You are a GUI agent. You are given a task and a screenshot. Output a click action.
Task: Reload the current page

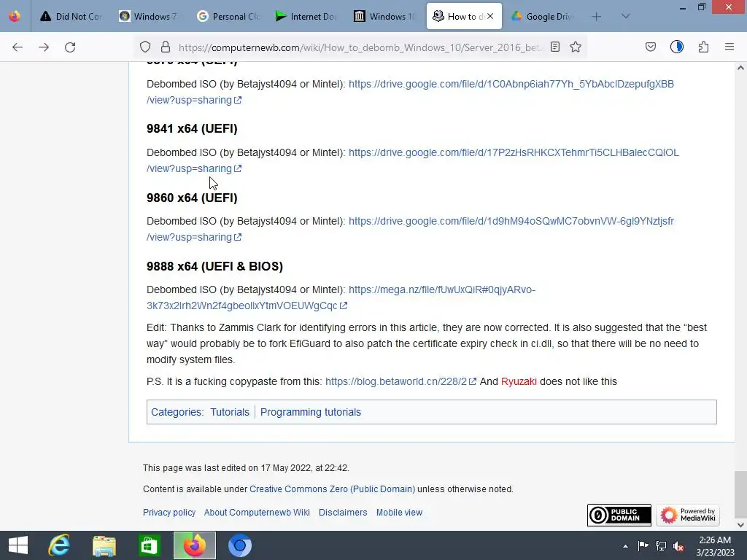(x=70, y=47)
